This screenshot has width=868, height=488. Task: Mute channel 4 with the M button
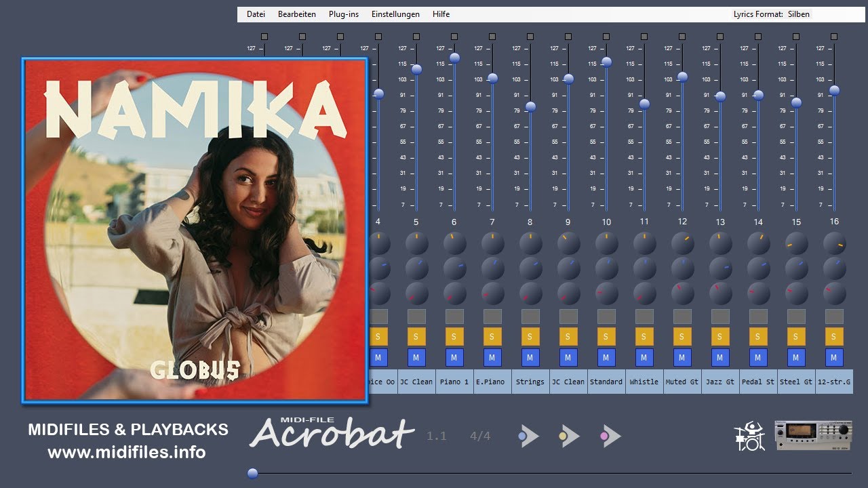coord(378,357)
